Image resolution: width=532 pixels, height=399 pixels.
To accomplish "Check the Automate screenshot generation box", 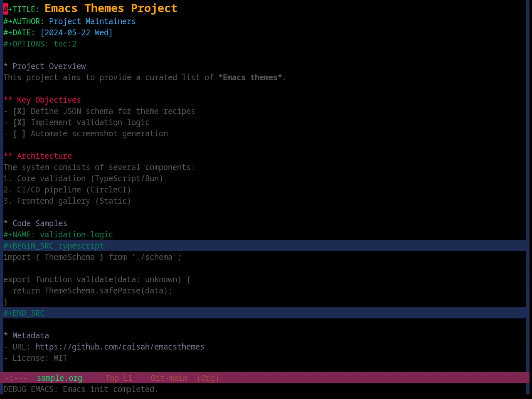I will point(19,133).
